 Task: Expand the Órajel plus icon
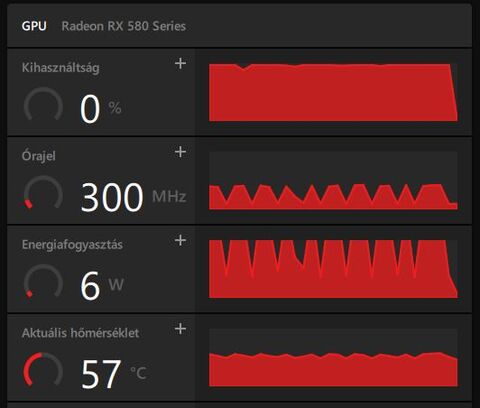(180, 152)
